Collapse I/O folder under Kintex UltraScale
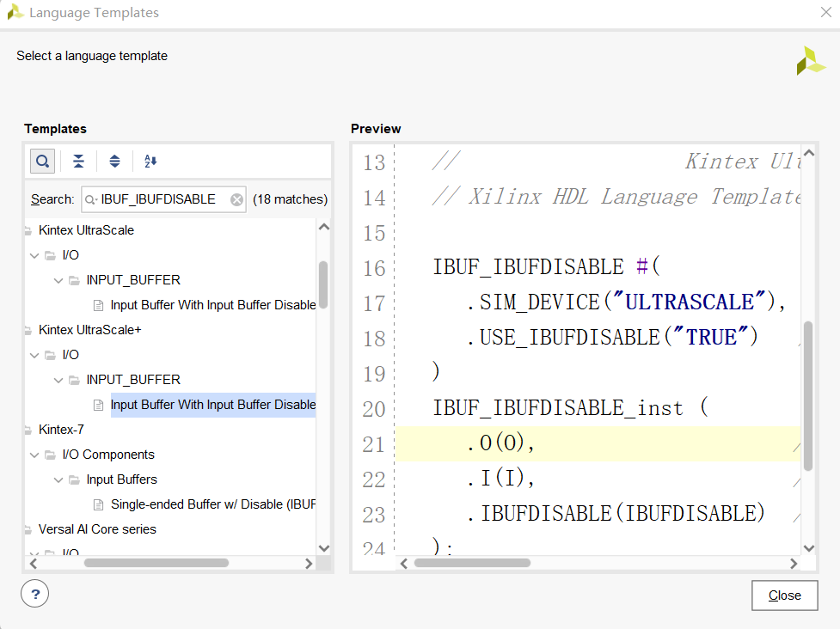Viewport: 840px width, 629px height. [34, 256]
